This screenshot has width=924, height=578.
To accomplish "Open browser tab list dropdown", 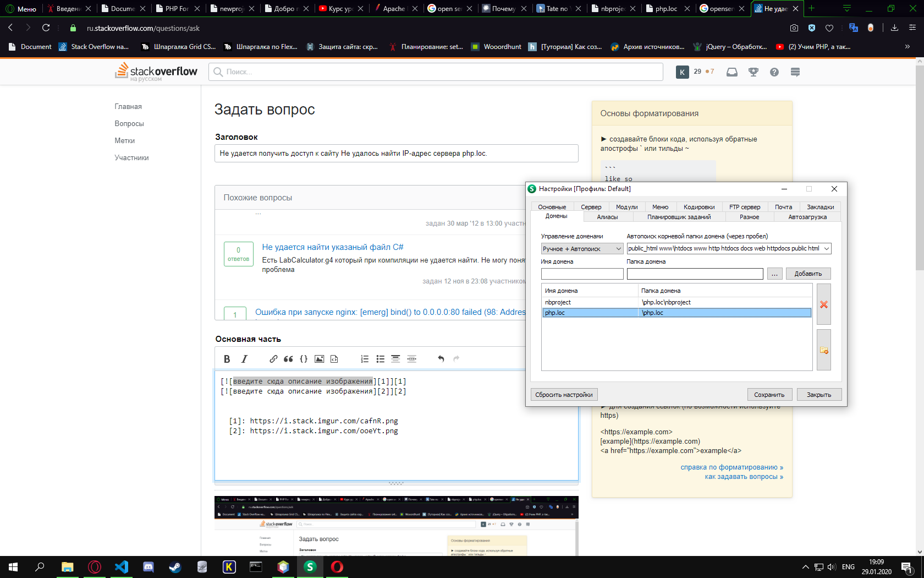I will [847, 8].
